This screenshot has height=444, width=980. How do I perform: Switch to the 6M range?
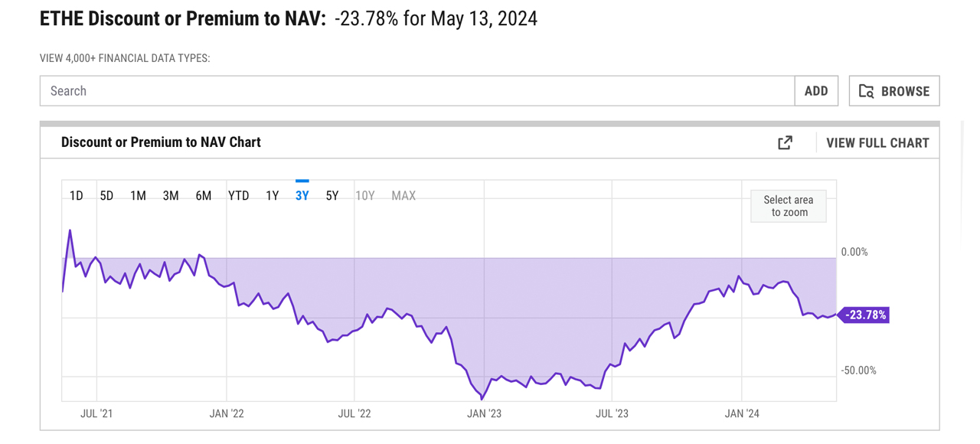pos(204,196)
